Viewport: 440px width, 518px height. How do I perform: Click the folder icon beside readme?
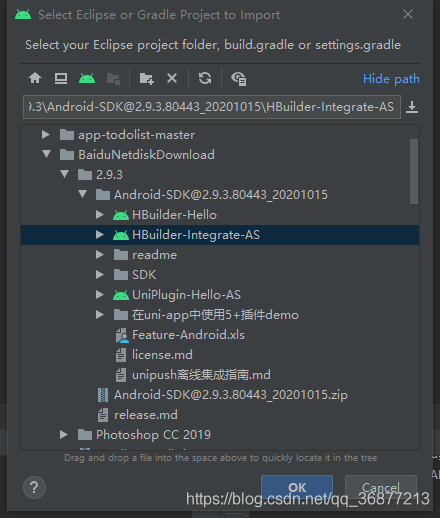[121, 255]
